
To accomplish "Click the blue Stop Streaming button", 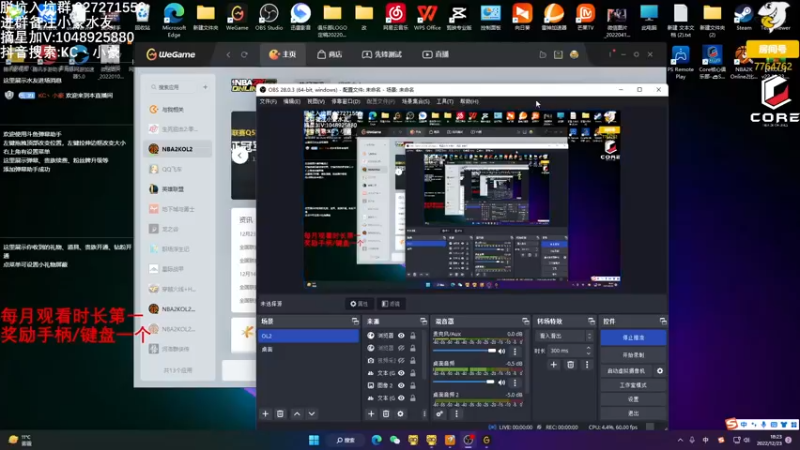I will (633, 338).
